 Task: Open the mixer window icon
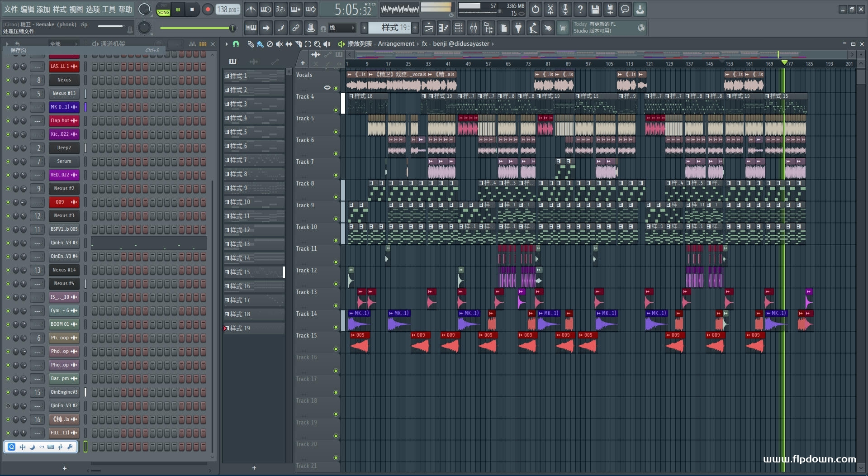click(474, 28)
